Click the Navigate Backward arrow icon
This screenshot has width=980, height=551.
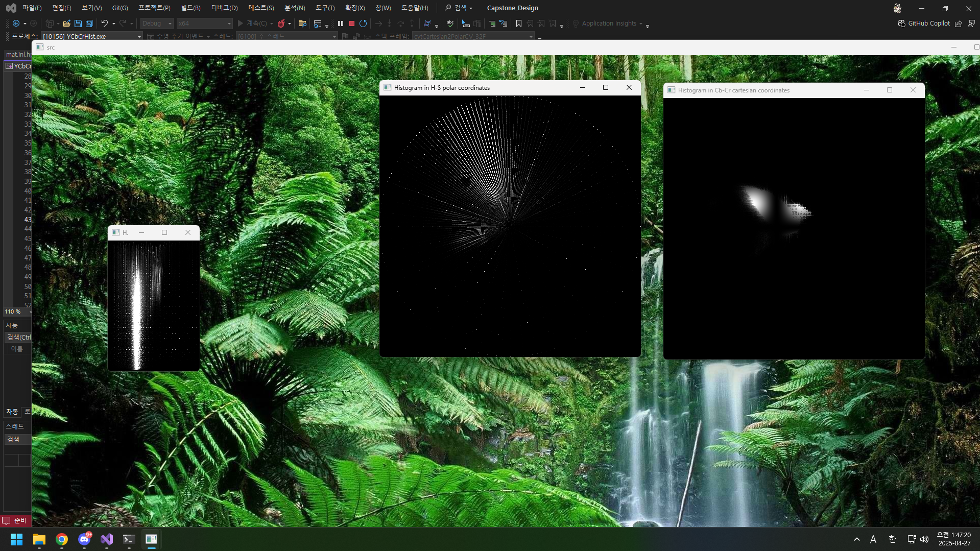16,23
